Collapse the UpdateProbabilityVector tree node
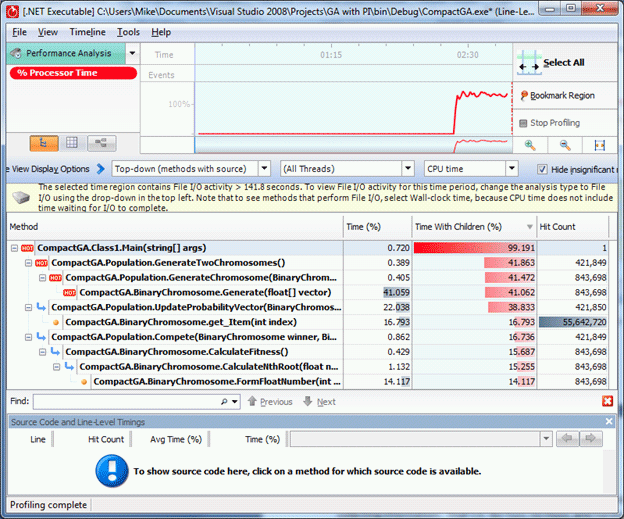 point(28,307)
